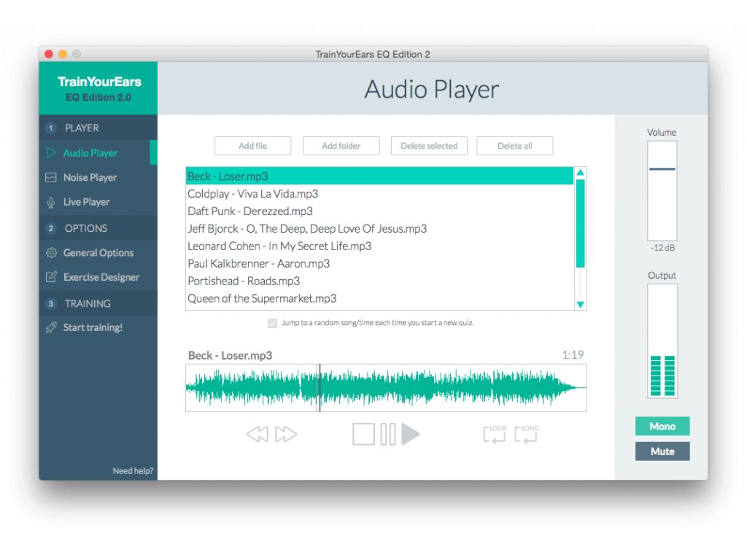Select Leonard Cohen - In My Secret Life.mp3

(379, 246)
